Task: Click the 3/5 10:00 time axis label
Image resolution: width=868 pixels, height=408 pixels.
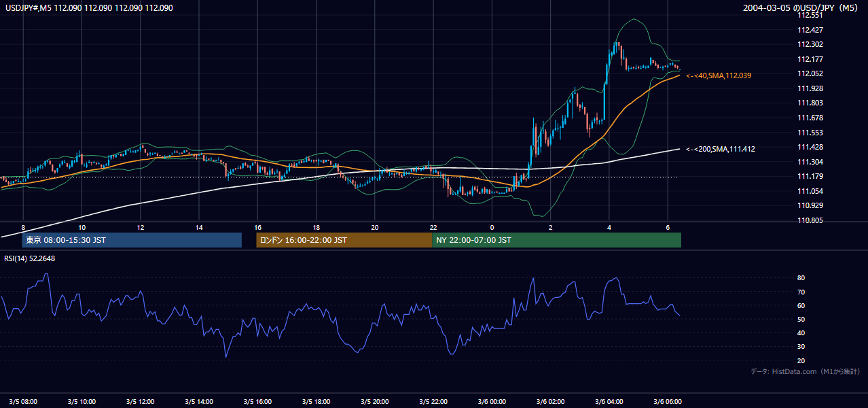Action: click(x=82, y=401)
